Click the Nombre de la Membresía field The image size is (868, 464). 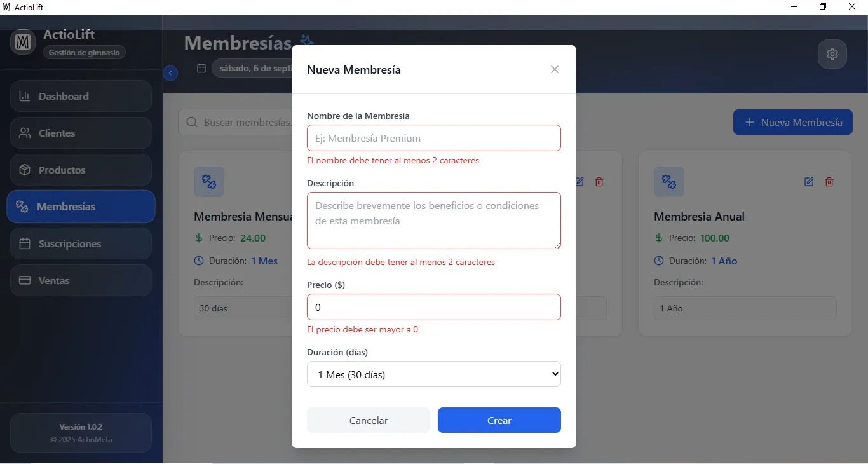tap(433, 138)
